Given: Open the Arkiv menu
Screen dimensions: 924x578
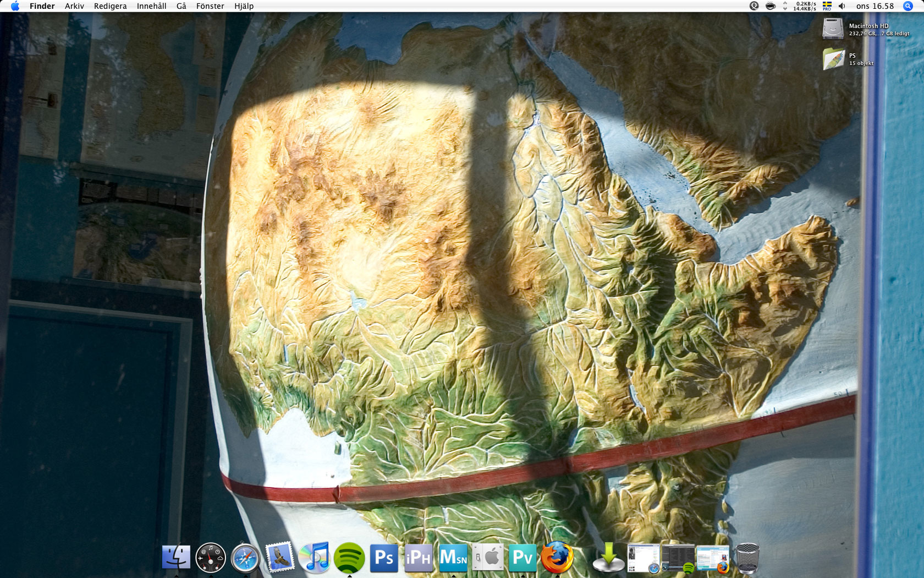Looking at the screenshot, I should pos(74,6).
